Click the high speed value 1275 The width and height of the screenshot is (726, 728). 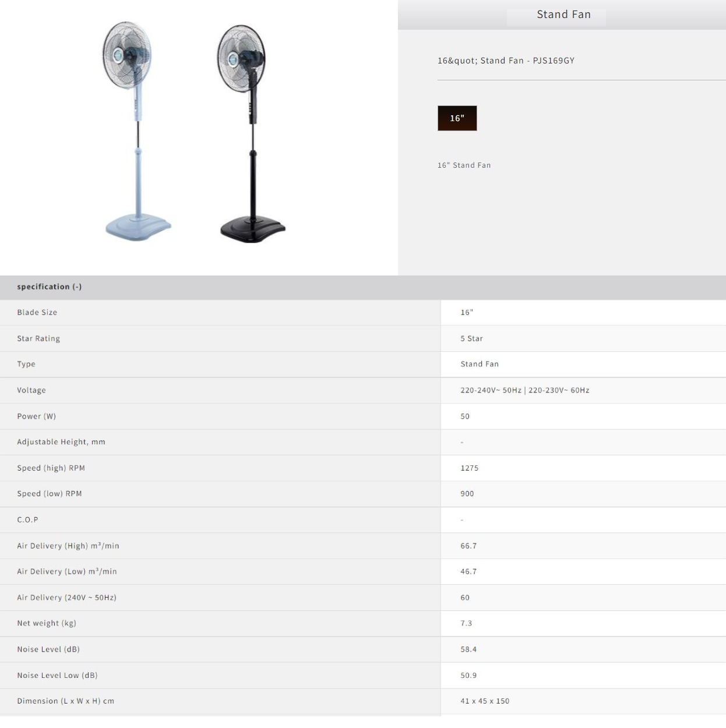(x=469, y=468)
